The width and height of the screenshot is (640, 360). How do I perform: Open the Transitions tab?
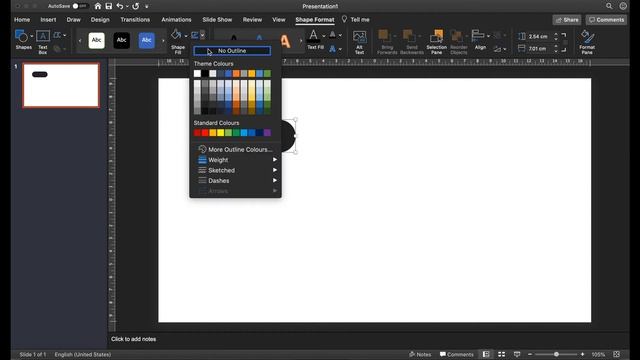click(135, 20)
